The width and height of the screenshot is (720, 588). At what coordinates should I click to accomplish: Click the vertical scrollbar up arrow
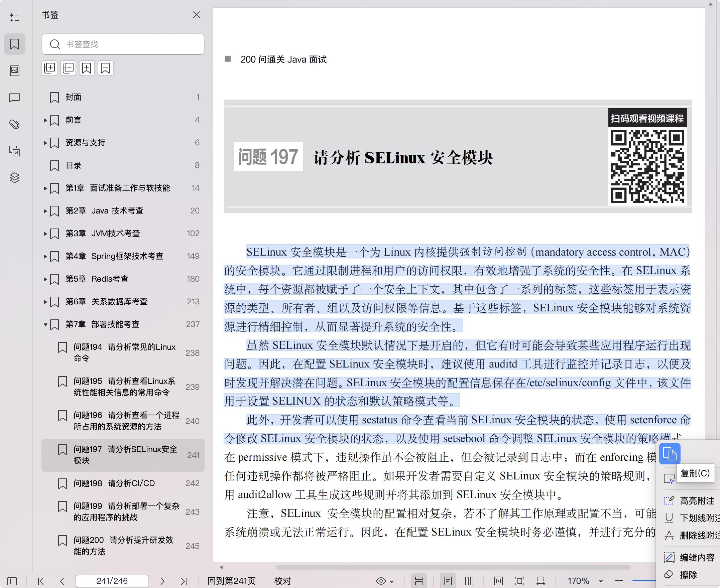(x=711, y=4)
